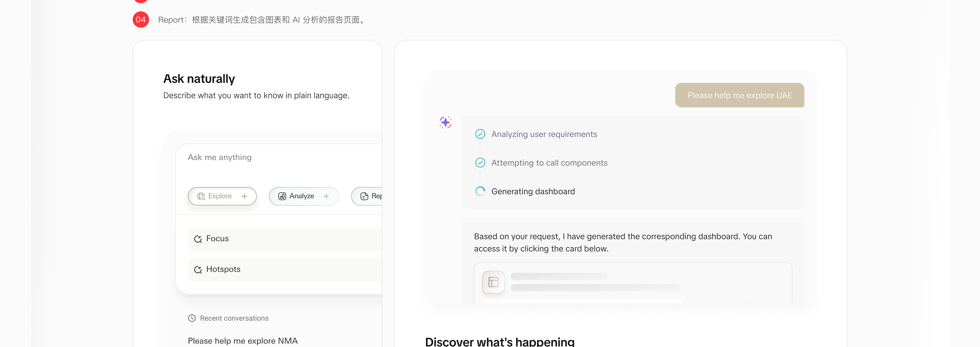Click checkmark next to Attempting to call components
The height and width of the screenshot is (347, 980).
[x=480, y=163]
